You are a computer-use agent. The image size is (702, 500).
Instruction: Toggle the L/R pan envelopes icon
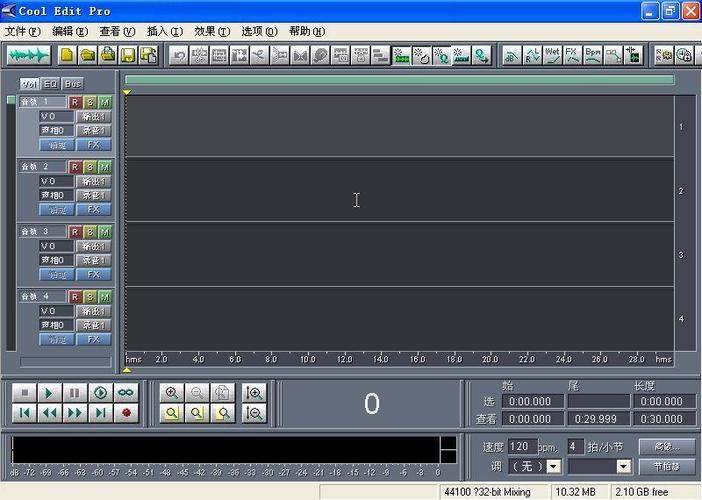(532, 56)
